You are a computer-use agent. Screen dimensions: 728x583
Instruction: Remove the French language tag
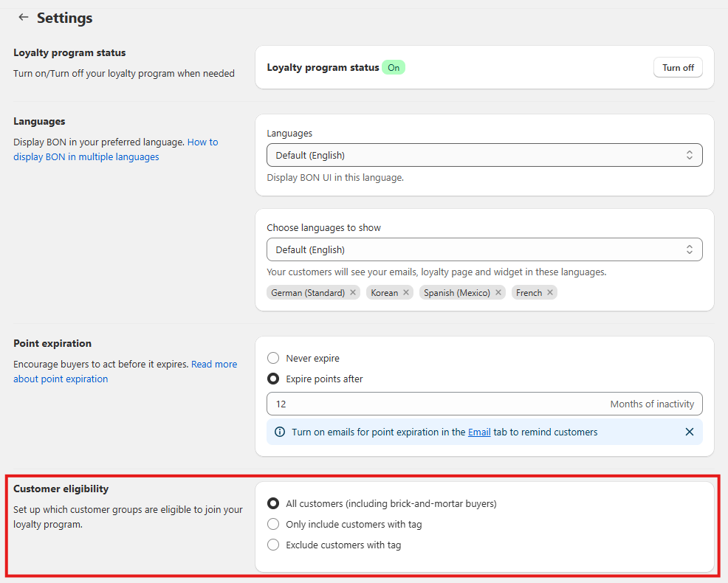[550, 293]
